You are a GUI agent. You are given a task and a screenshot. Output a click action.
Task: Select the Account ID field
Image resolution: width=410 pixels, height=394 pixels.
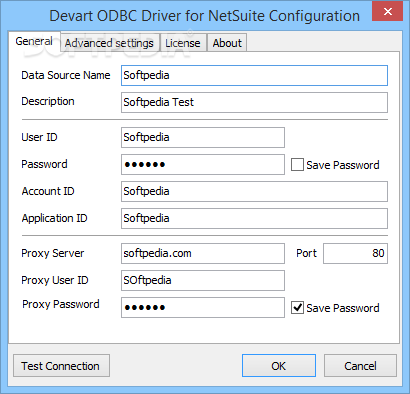pyautogui.click(x=254, y=191)
